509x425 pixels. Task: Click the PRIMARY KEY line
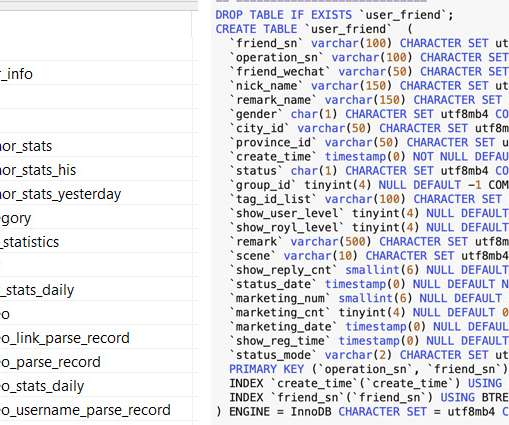[369, 369]
